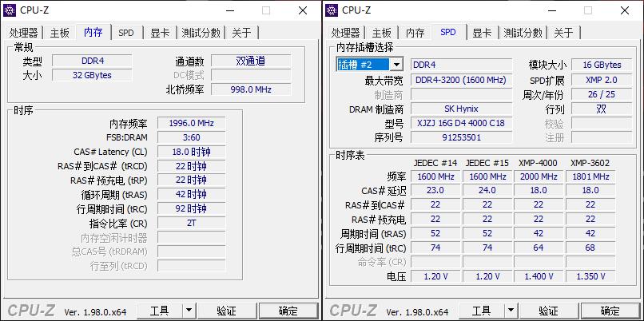Image resolution: width=644 pixels, height=321 pixels.
Task: Select the 主板 tab in right window
Action: click(x=381, y=33)
